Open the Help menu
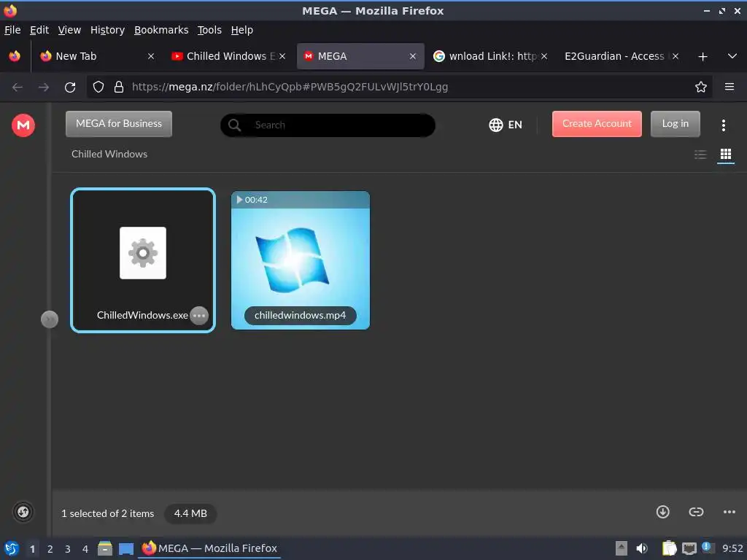The height and width of the screenshot is (560, 747). 241,30
